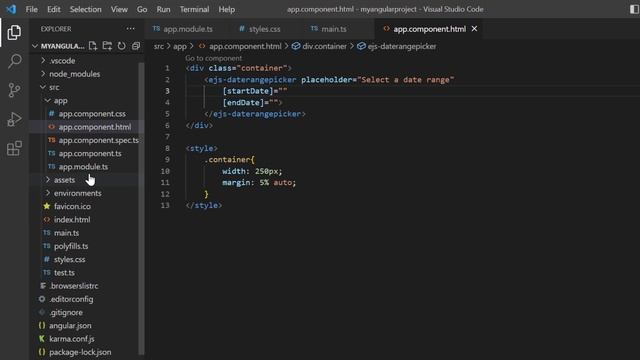This screenshot has width=640, height=360.
Task: Click the src breadcrumb
Action: pos(159,46)
